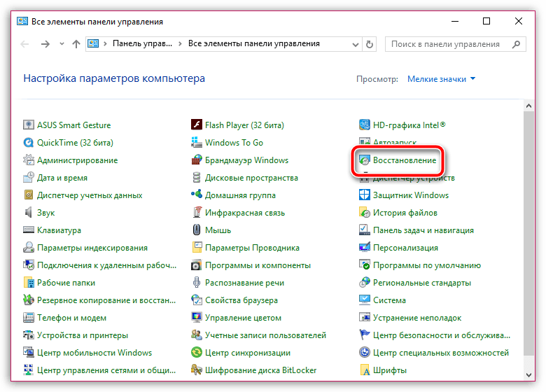Open the Клавиатура keyboard icon
The height and width of the screenshot is (392, 546).
click(x=28, y=230)
